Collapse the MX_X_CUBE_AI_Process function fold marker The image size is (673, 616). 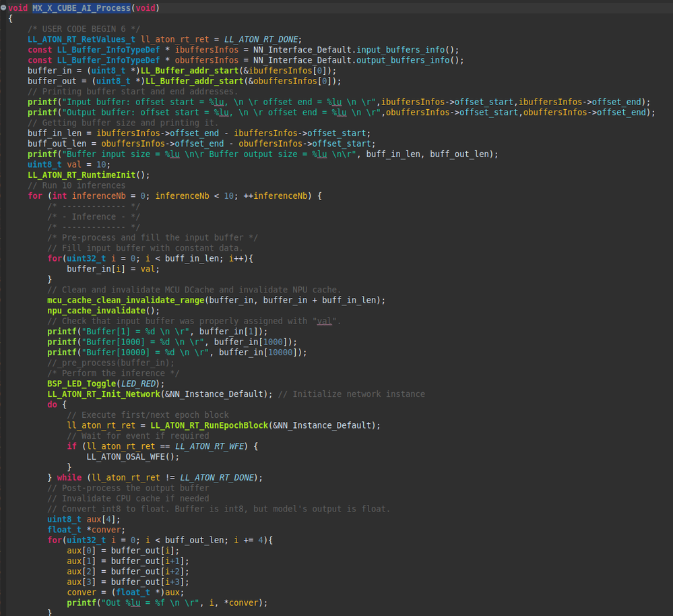tap(3, 7)
